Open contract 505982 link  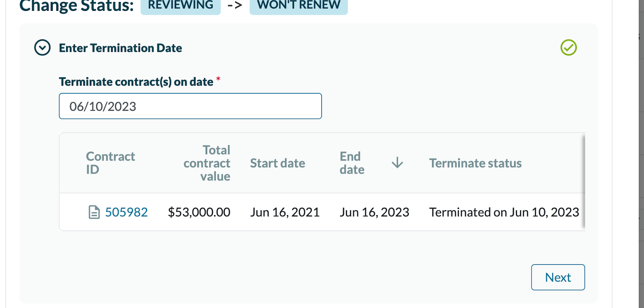click(x=126, y=212)
